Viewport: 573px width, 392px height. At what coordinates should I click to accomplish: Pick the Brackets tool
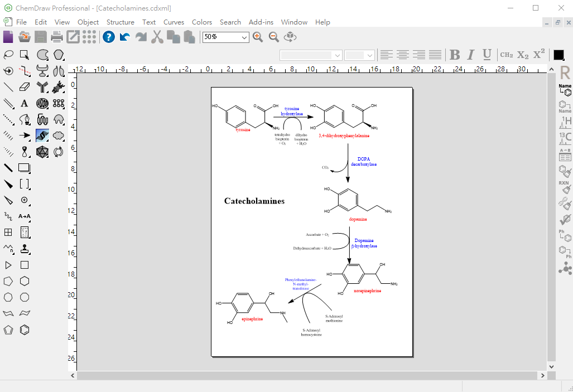click(x=25, y=184)
